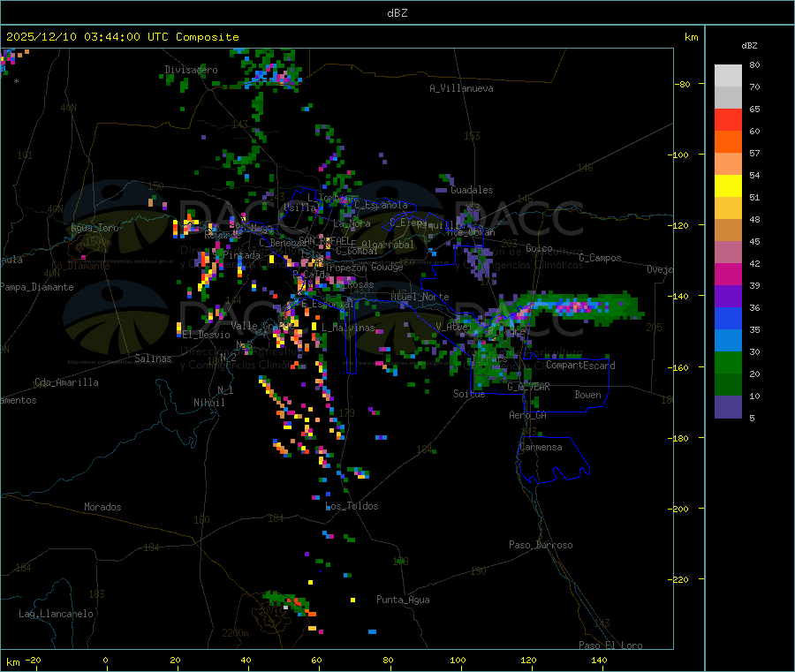Click the mauve 42-45 dBZ legend swatch

(728, 253)
